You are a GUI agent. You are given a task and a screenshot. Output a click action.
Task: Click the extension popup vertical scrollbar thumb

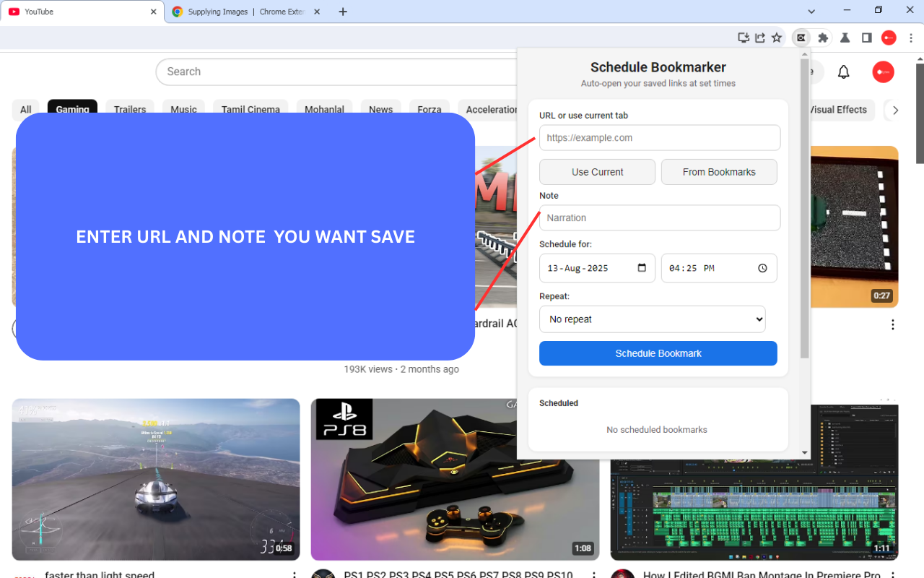[805, 209]
